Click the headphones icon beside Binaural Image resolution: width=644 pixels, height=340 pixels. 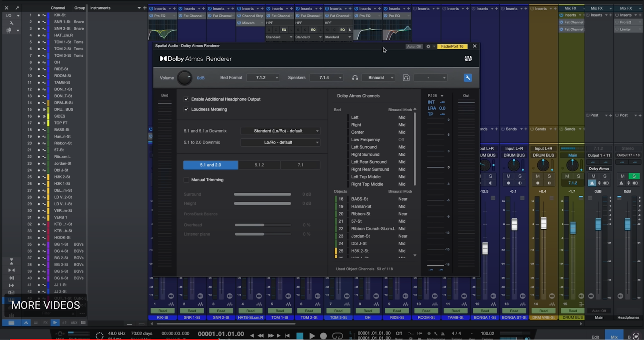(355, 78)
